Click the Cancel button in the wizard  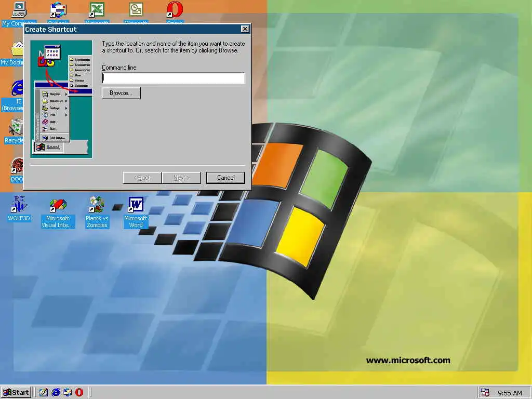(x=225, y=178)
